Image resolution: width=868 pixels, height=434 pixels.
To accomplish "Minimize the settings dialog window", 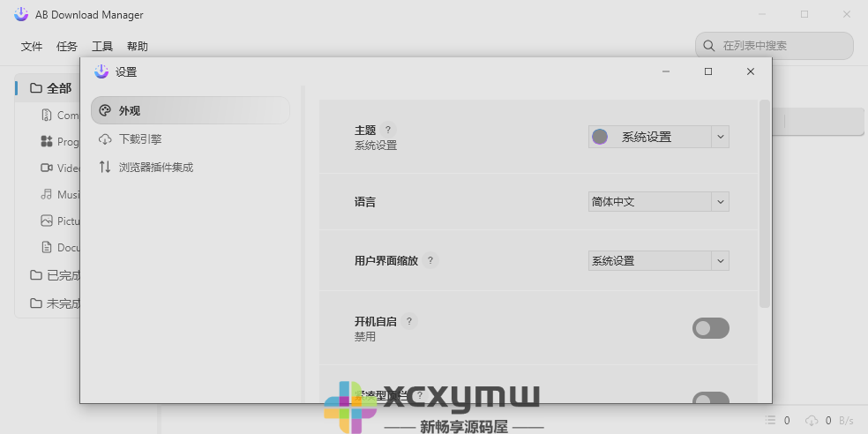I will click(x=666, y=71).
